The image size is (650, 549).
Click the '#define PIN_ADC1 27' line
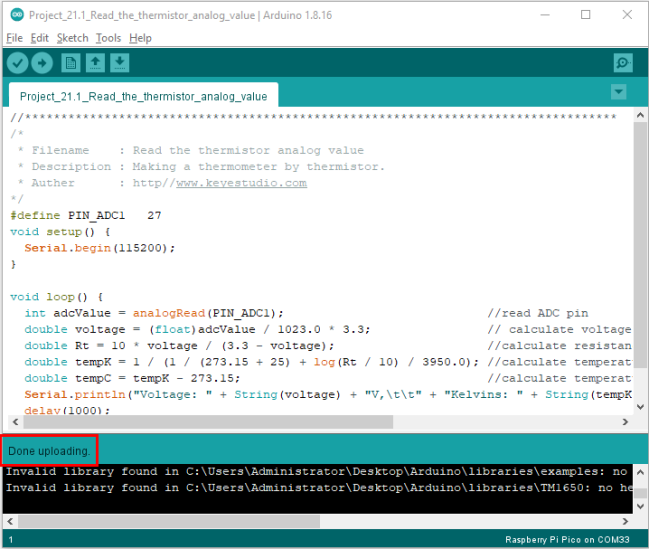pos(86,215)
